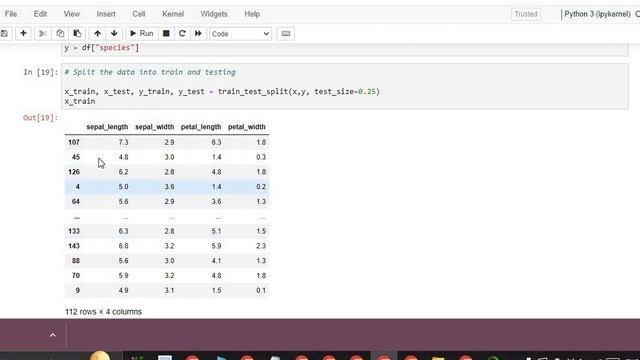Click petal_width value 0.1
This screenshot has width=640, height=360.
tap(261, 291)
